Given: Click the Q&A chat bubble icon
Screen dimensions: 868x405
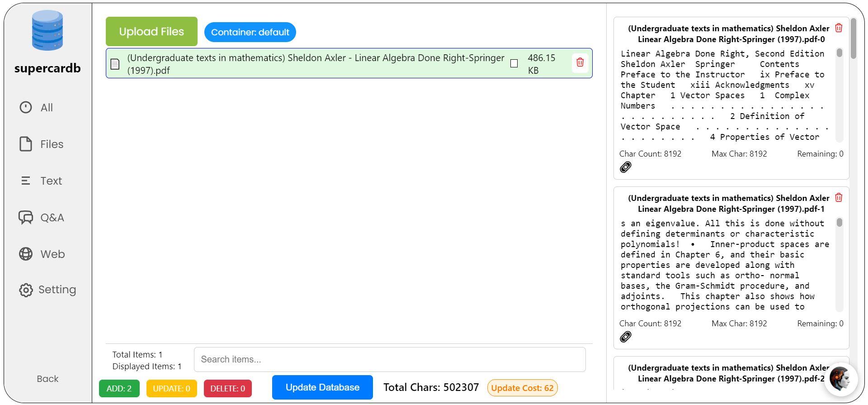Looking at the screenshot, I should pyautogui.click(x=26, y=218).
